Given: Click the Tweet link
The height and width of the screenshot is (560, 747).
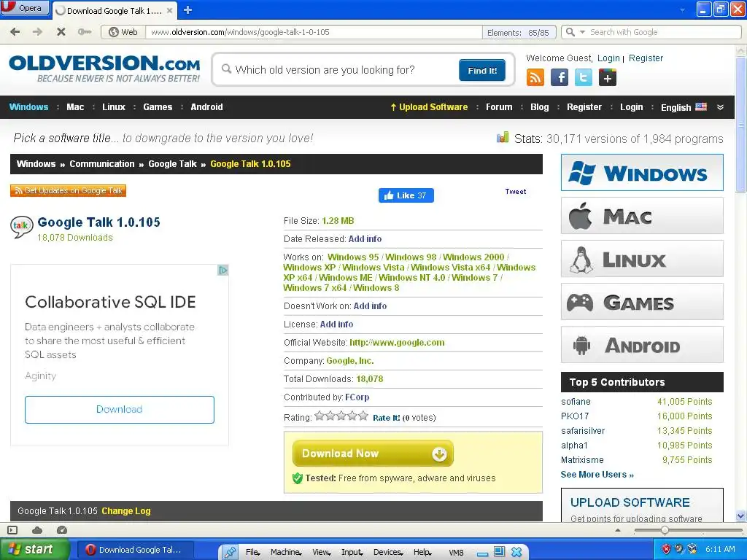Looking at the screenshot, I should coord(516,192).
